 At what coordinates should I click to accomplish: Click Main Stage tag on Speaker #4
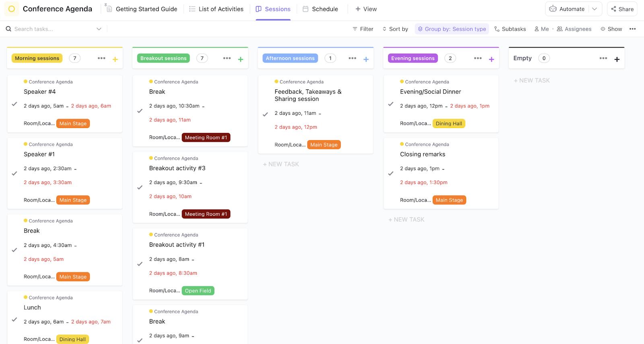point(73,124)
